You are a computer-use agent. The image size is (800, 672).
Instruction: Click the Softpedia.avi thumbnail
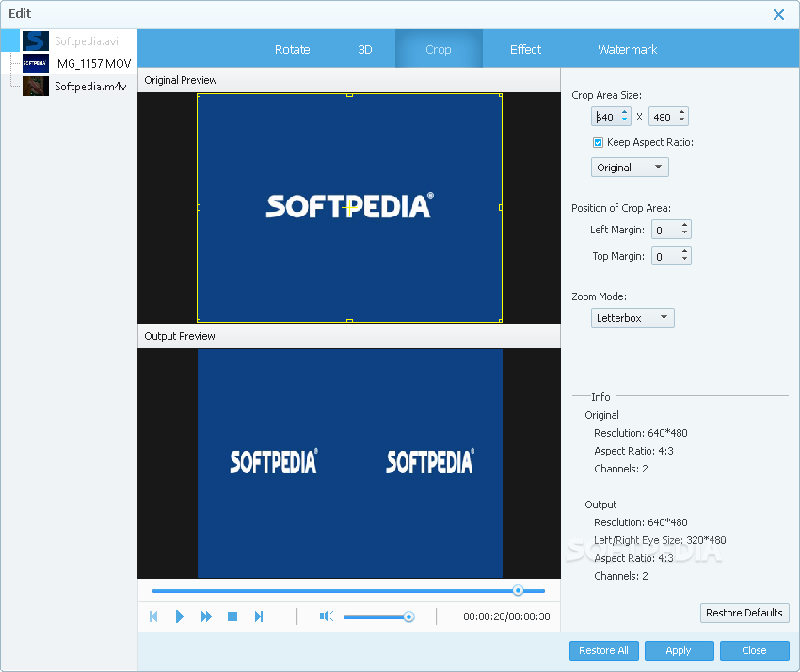(x=36, y=40)
